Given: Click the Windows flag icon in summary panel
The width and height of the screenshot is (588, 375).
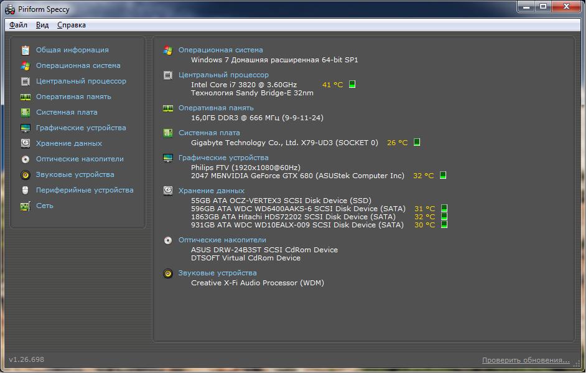Looking at the screenshot, I should coord(168,50).
